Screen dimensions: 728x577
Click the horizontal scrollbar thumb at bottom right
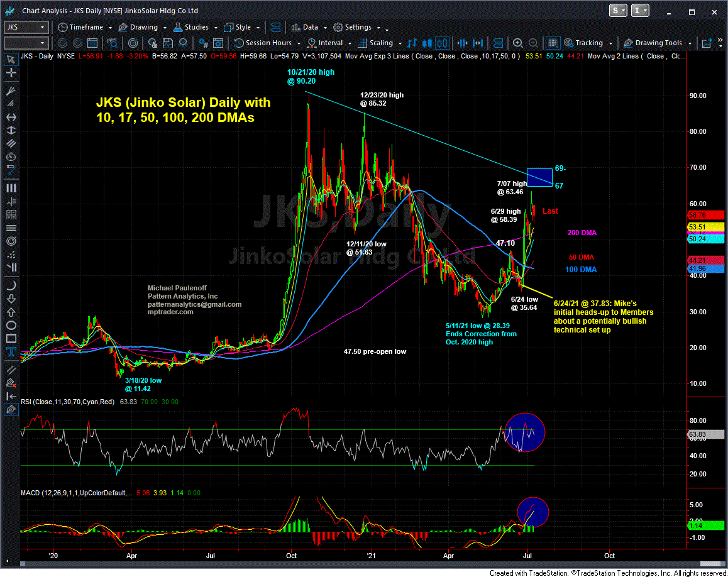click(711, 564)
